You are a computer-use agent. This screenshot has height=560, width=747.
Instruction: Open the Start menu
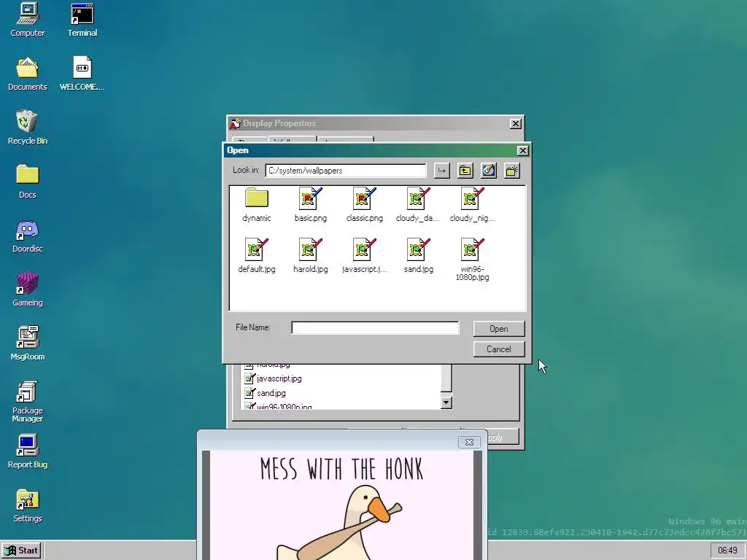[22, 551]
